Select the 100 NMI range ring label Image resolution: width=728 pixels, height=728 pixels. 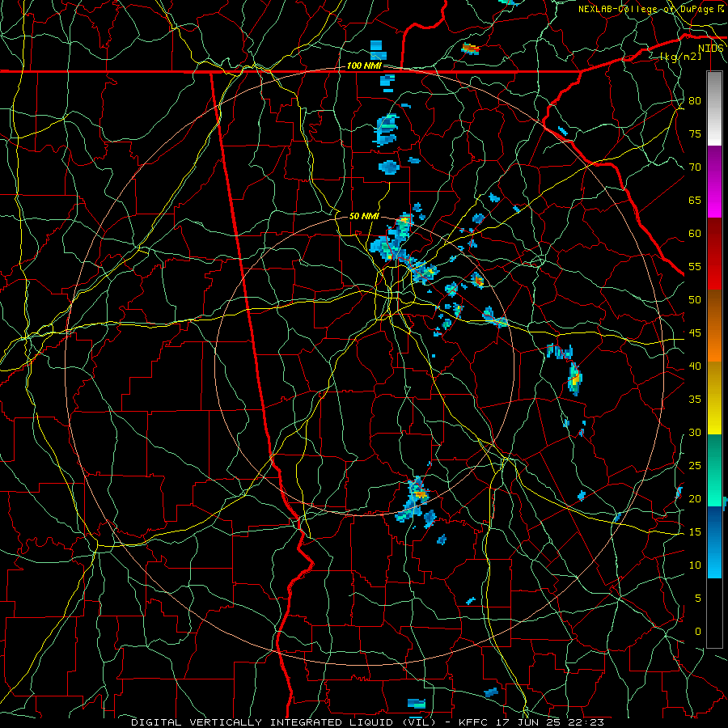[x=364, y=66]
